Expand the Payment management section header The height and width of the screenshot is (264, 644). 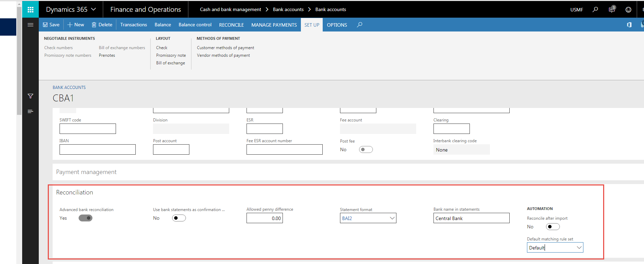coord(86,172)
